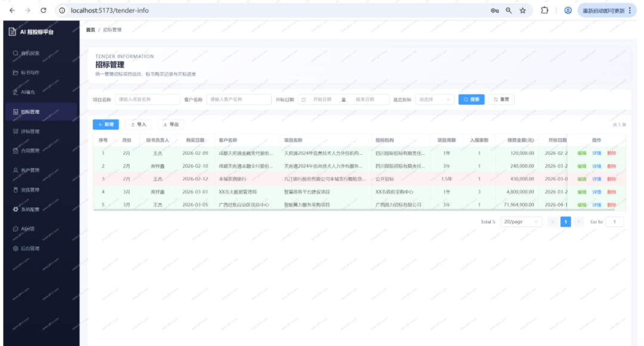Open the 20/page page size dropdown

521,222
